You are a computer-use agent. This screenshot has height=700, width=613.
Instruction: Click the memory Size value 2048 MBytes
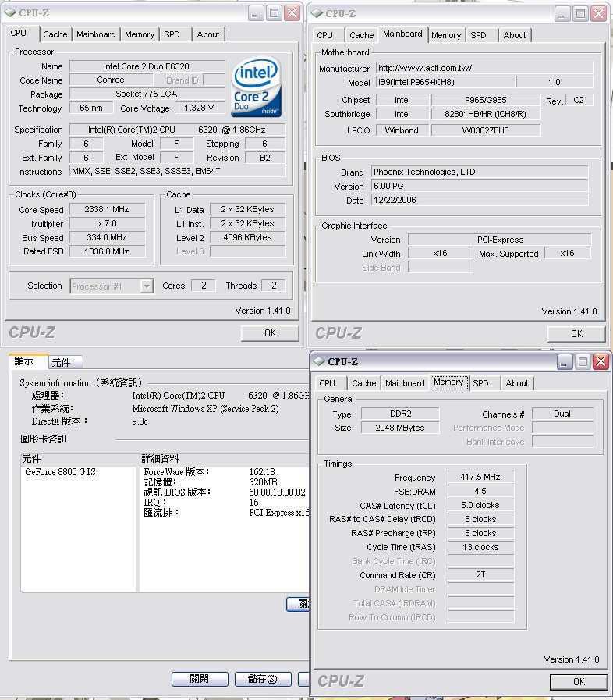click(400, 428)
